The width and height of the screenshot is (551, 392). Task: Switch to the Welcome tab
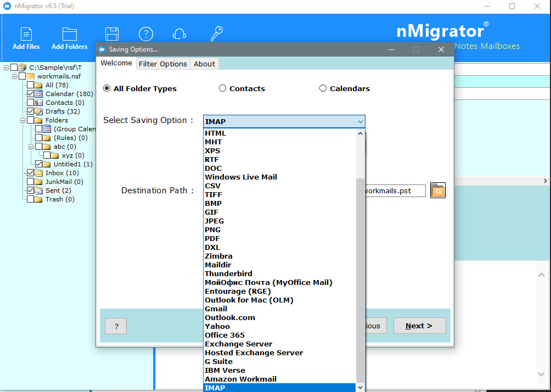[x=116, y=63]
